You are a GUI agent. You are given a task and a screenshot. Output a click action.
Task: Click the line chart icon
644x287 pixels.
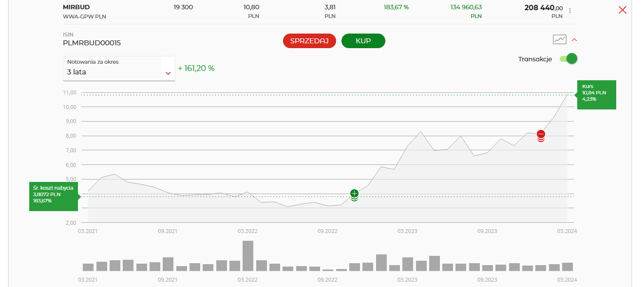[x=559, y=39]
